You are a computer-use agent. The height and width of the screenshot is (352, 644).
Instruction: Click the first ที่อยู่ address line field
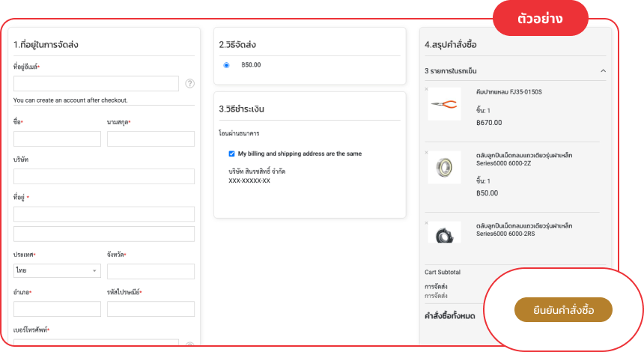point(104,214)
